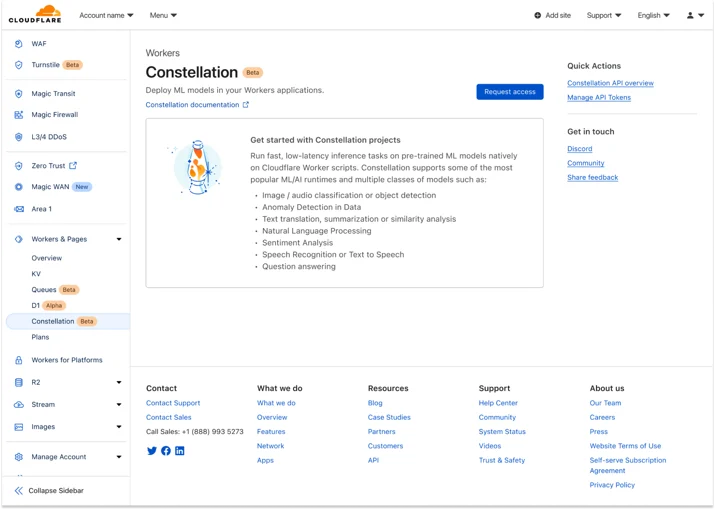Click the Images sidebar icon
715x510 pixels.
pos(19,427)
